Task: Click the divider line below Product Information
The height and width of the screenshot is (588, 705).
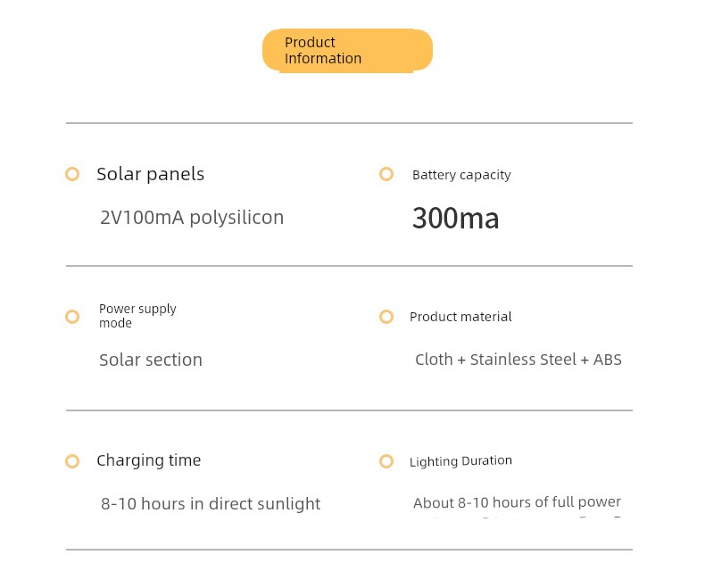Action: (x=349, y=123)
